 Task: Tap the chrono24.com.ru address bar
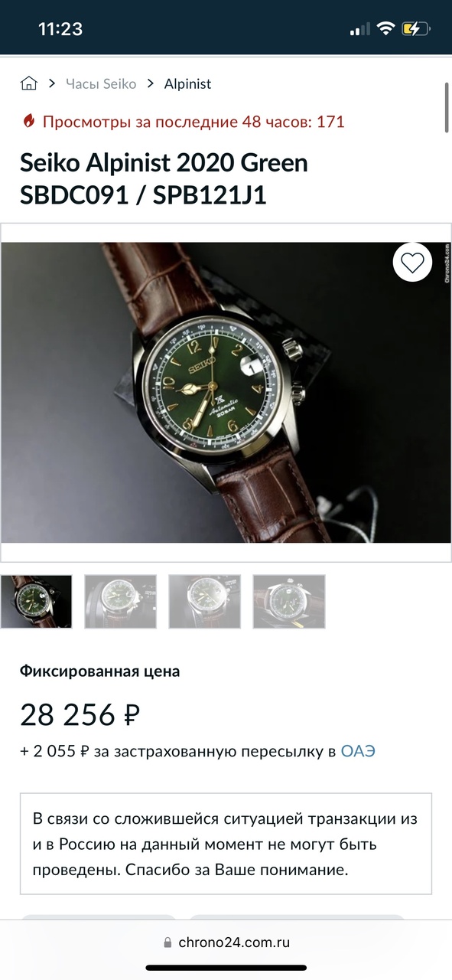226,942
